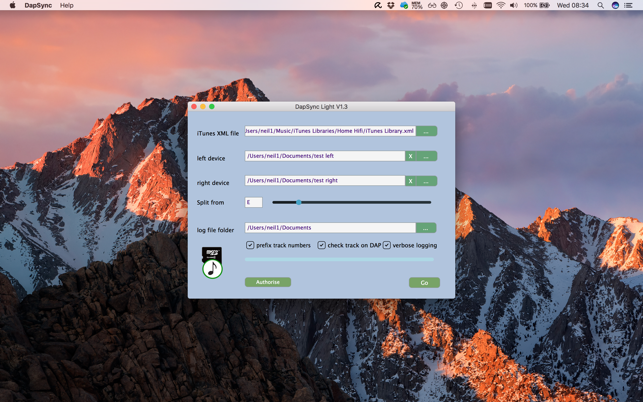Click the Go button
The height and width of the screenshot is (402, 643).
point(424,283)
